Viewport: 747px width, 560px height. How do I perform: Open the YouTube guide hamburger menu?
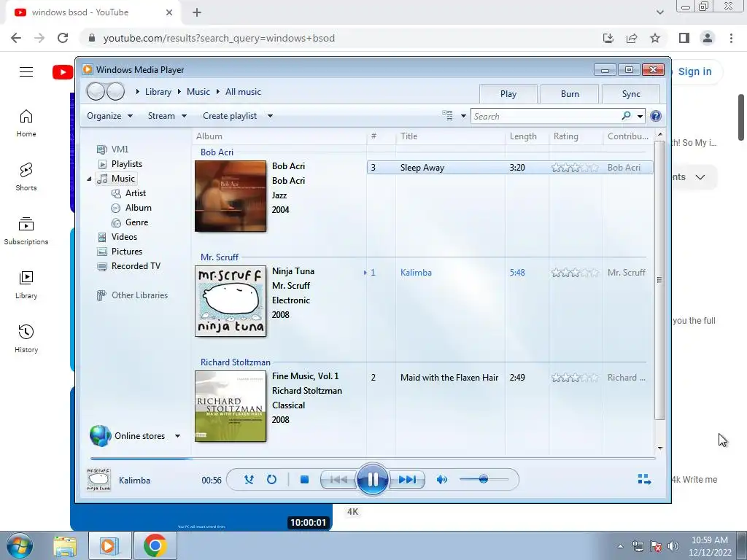tap(26, 72)
